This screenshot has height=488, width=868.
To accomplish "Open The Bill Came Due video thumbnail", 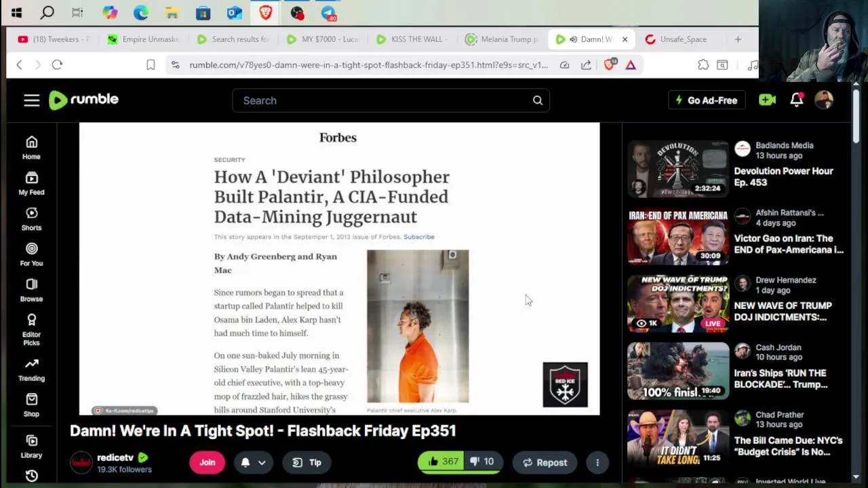I will (x=678, y=438).
